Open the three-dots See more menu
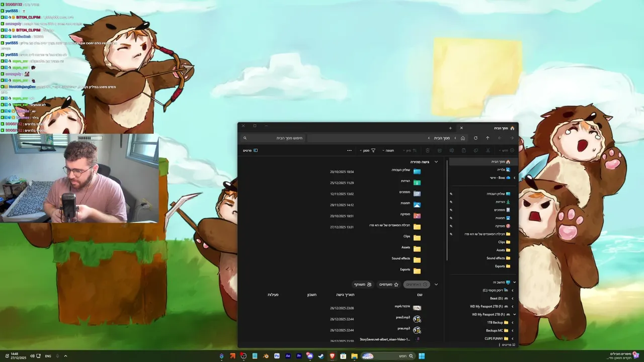Viewport: 644px width, 362px height. [349, 150]
